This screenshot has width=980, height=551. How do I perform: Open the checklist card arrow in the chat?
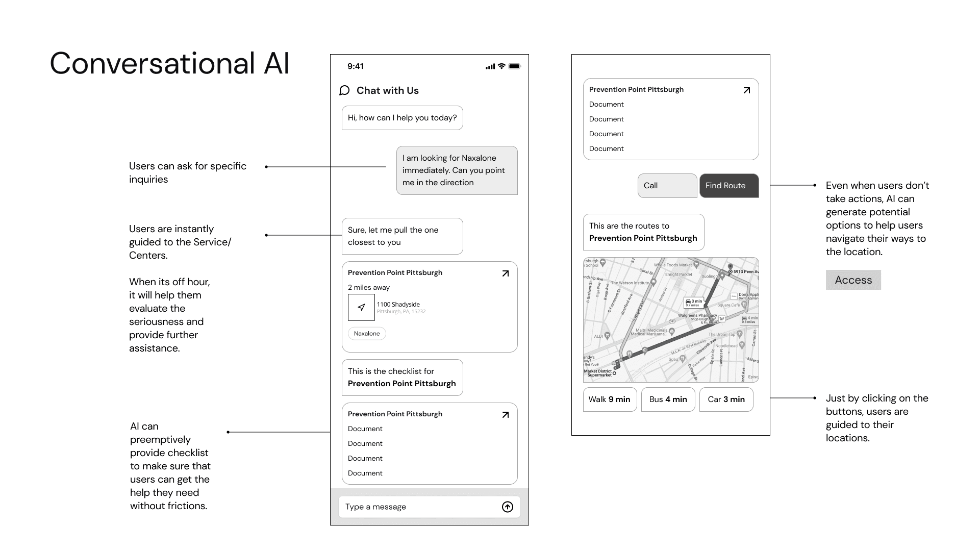point(505,415)
